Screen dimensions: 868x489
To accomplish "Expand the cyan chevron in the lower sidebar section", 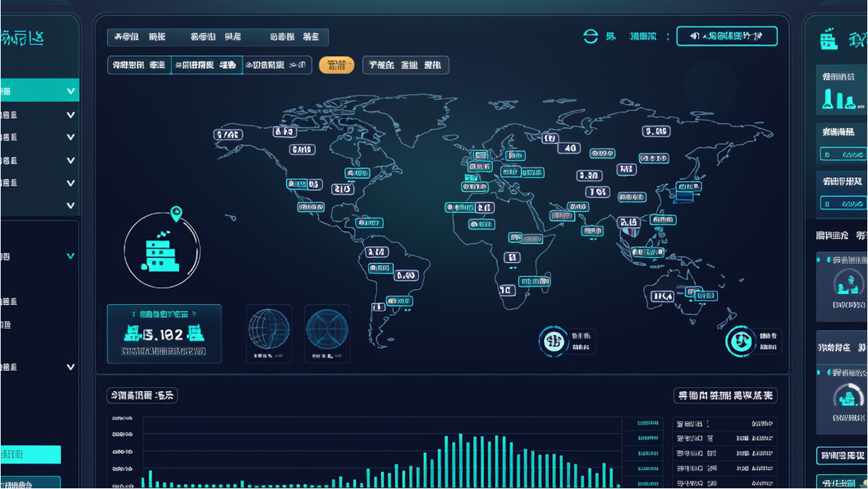I will 71,256.
